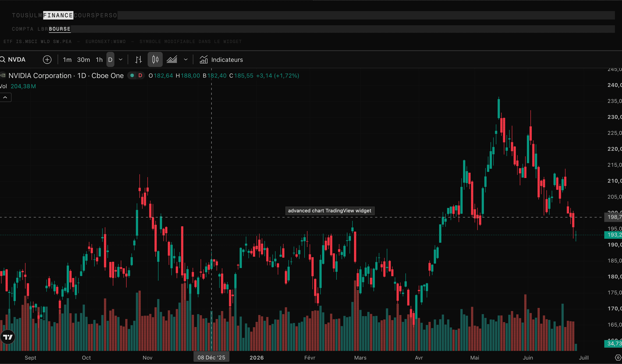Click the 193,2 current price label on scale
622x364 pixels.
pyautogui.click(x=613, y=235)
